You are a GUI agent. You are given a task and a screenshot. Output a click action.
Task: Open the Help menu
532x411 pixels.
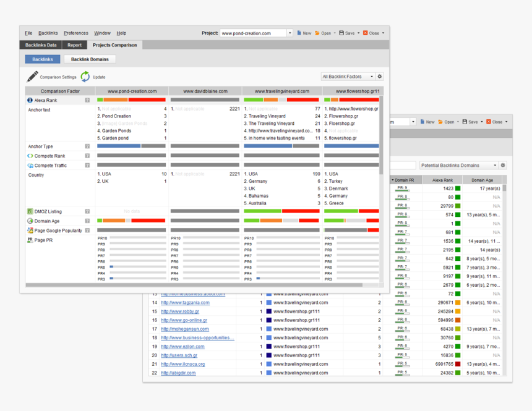click(121, 33)
